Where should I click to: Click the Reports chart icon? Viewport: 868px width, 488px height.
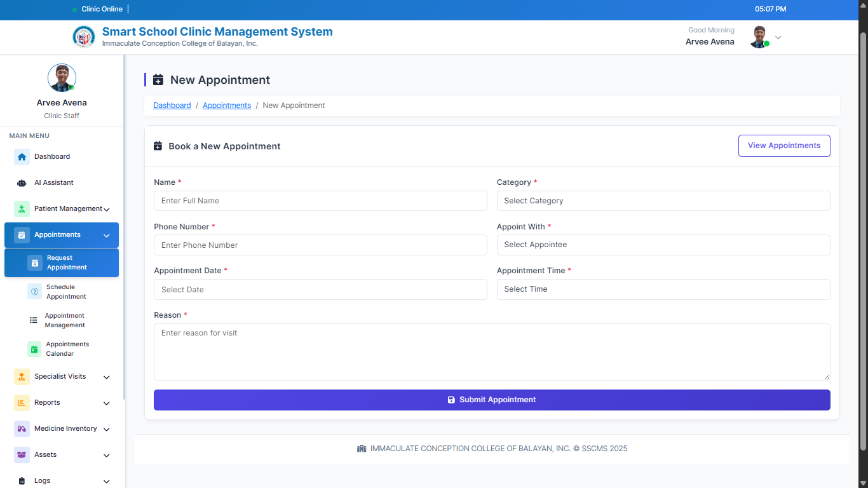(x=22, y=403)
